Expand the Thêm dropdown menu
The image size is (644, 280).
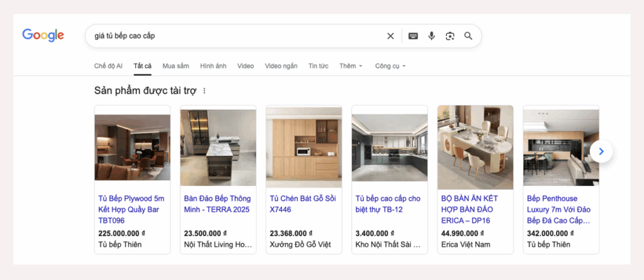click(350, 66)
